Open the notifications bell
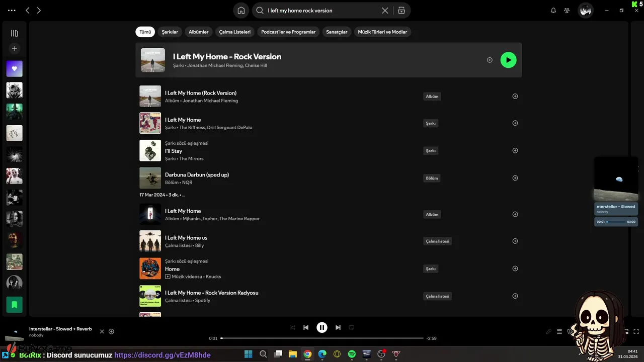 [x=553, y=10]
